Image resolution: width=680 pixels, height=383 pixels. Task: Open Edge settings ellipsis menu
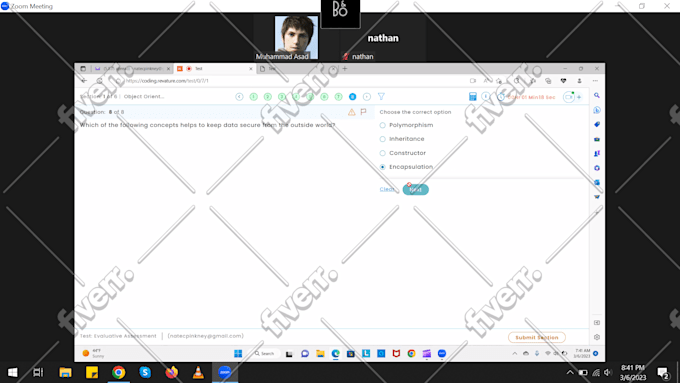coord(595,81)
